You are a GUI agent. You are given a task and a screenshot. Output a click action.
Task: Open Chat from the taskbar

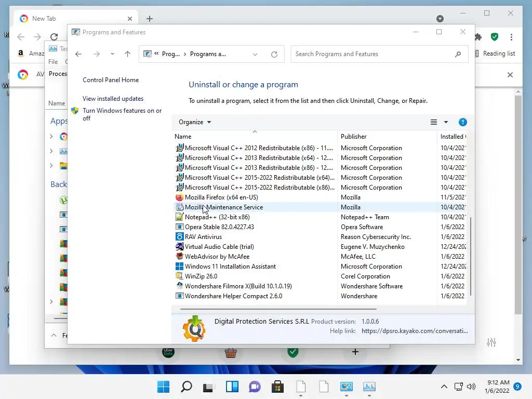pyautogui.click(x=255, y=387)
